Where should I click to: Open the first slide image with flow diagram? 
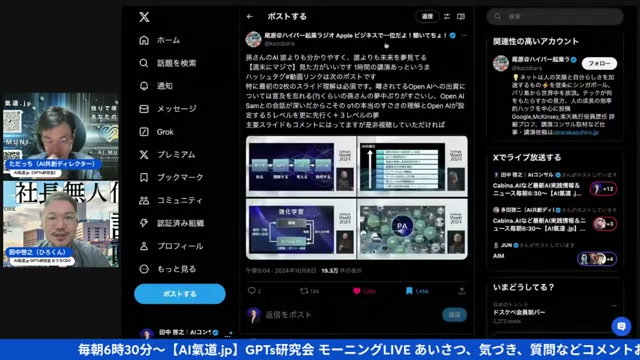click(x=301, y=167)
